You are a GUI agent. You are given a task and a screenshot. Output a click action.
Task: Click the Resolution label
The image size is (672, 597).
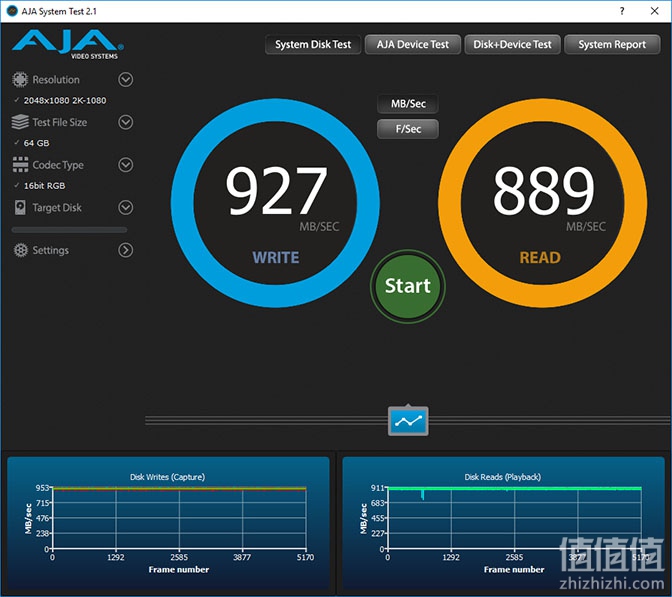click(56, 80)
